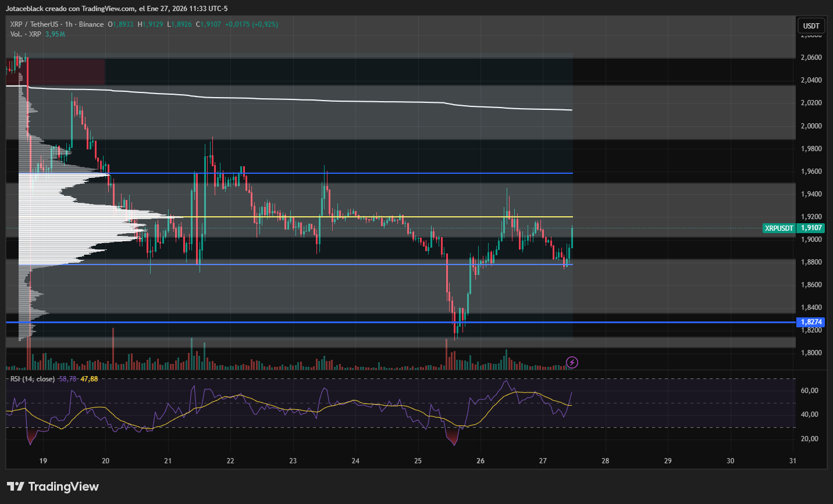Select the blue 1,8274 price label

tap(811, 322)
